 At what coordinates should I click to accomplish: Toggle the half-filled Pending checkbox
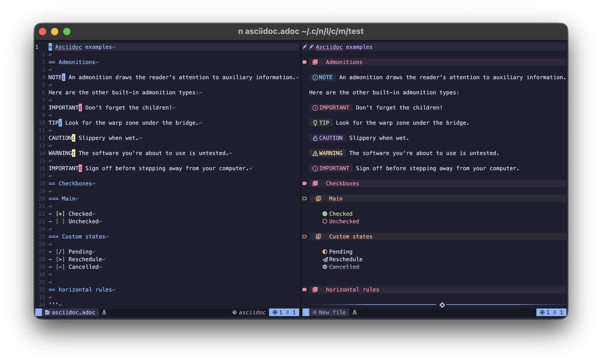pos(325,252)
